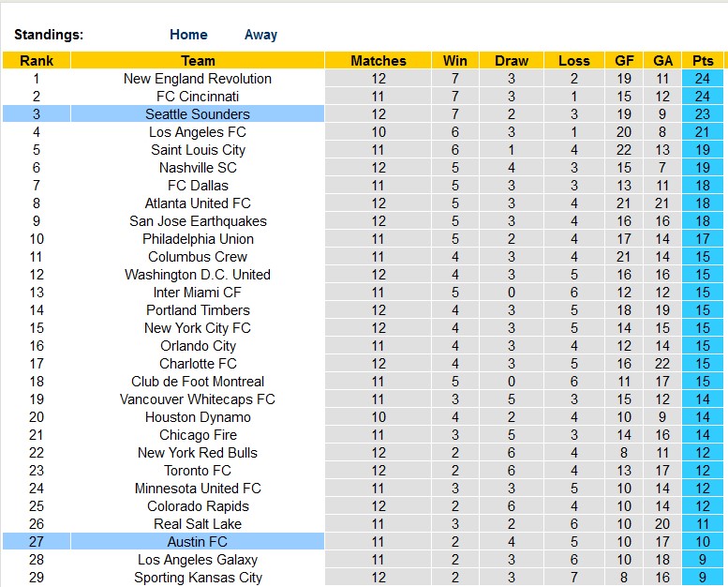Click the GF column header
Image resolution: width=728 pixels, height=587 pixels.
click(x=624, y=61)
